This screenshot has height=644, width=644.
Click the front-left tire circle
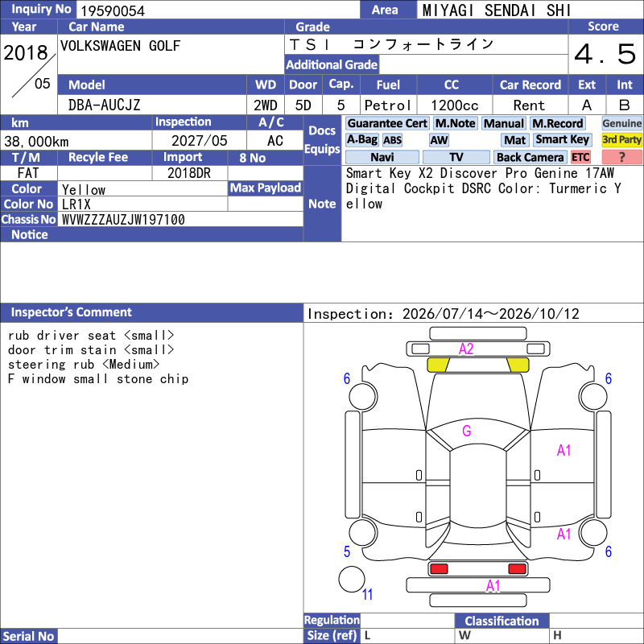point(363,397)
